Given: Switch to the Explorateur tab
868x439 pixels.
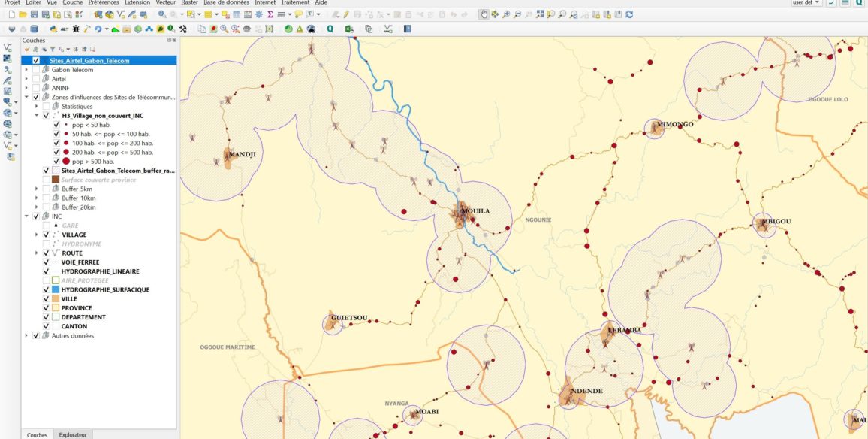Looking at the screenshot, I should click(73, 435).
